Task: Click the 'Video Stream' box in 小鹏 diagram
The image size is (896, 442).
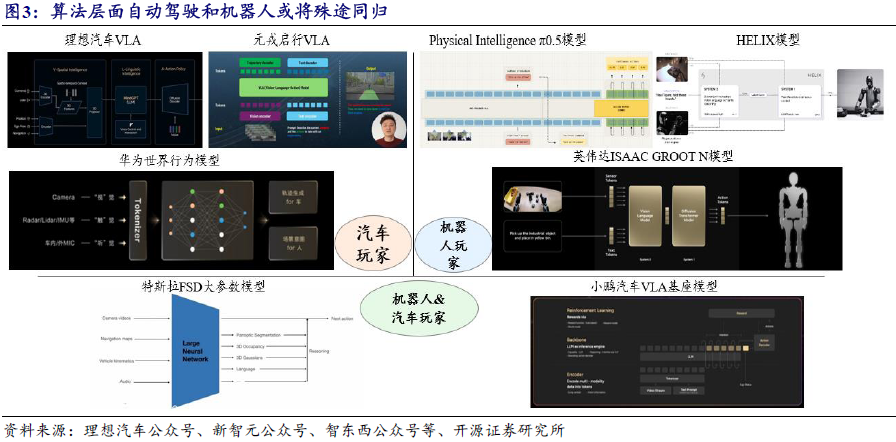Action: (x=654, y=391)
